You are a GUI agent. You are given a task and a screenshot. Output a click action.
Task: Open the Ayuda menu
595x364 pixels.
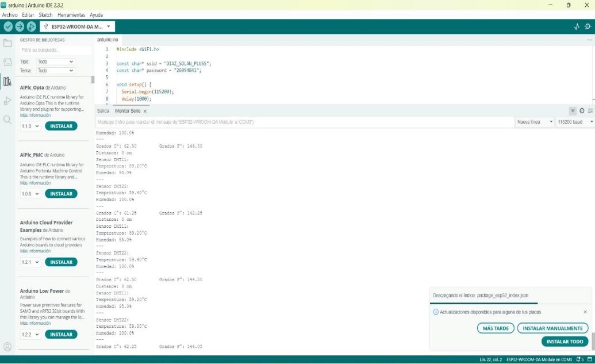coord(97,15)
